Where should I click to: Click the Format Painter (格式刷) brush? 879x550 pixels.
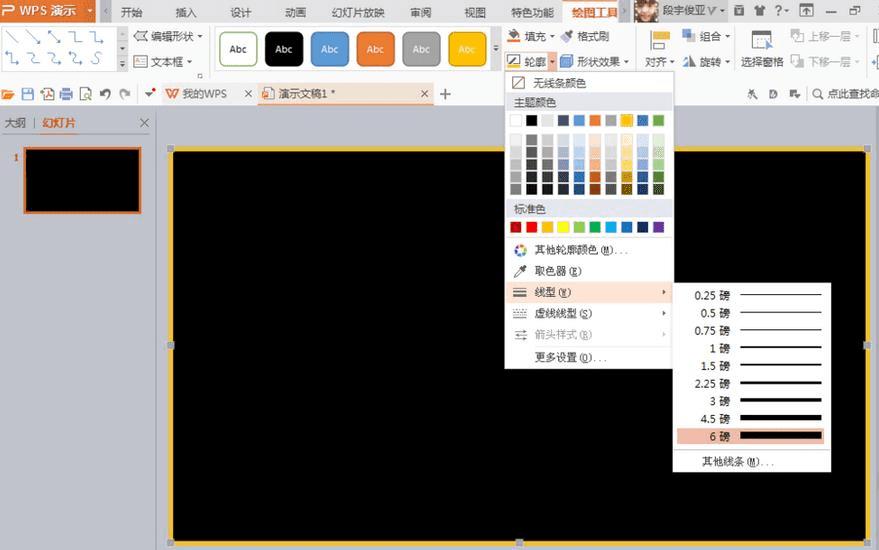(585, 36)
